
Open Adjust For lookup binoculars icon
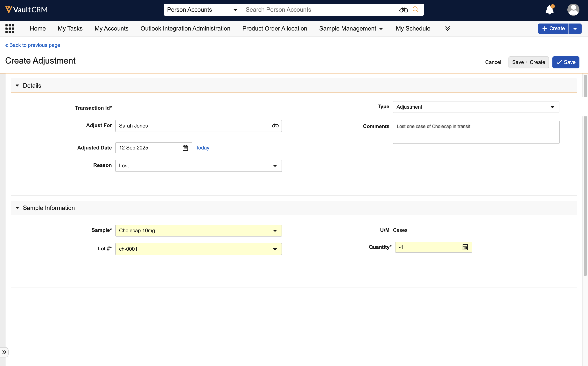click(275, 126)
